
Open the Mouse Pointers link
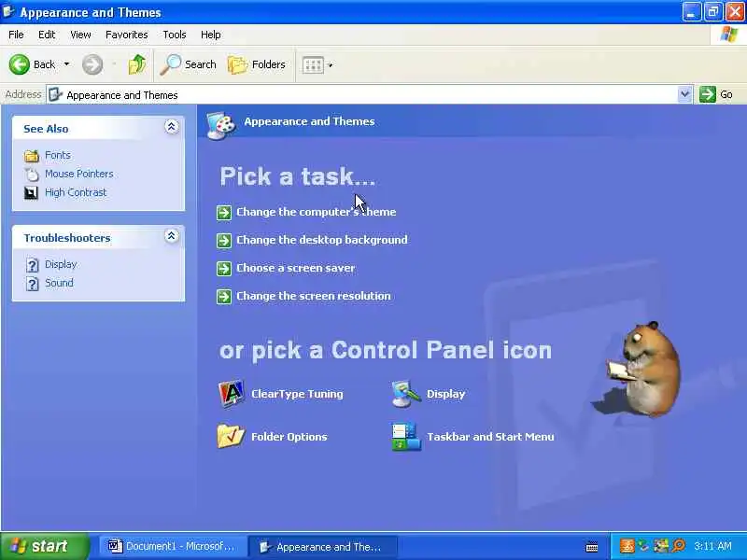click(79, 174)
